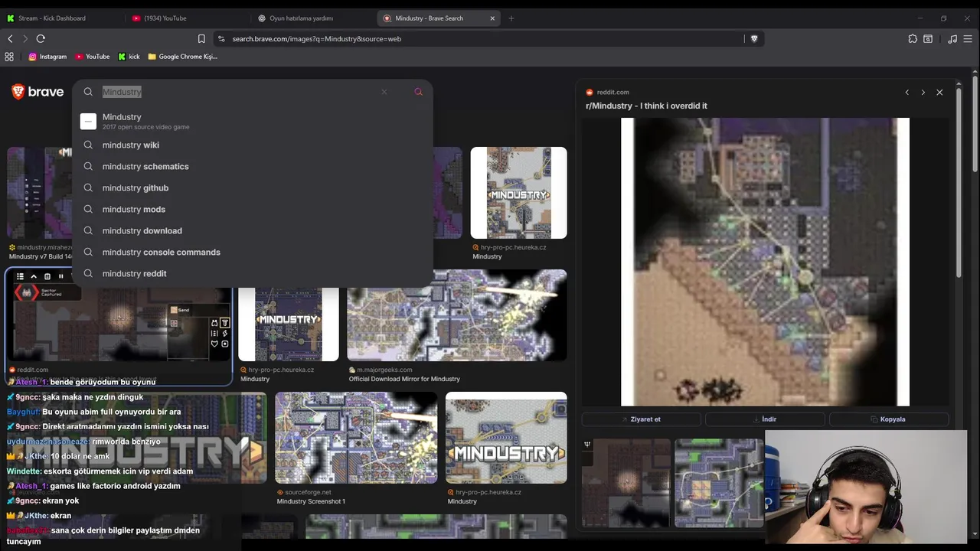Click the large Mindustry preview image

tap(765, 262)
